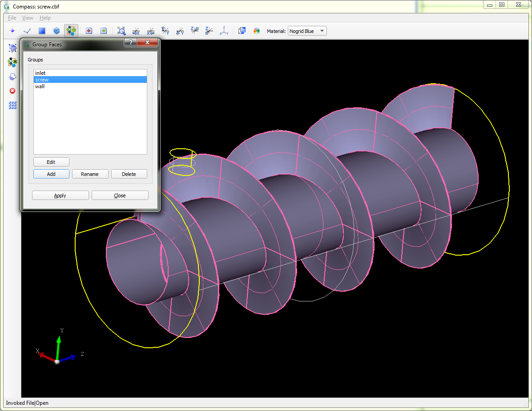Click the Add button in Group Faces
Viewport: 532px width, 411px height.
(51, 174)
